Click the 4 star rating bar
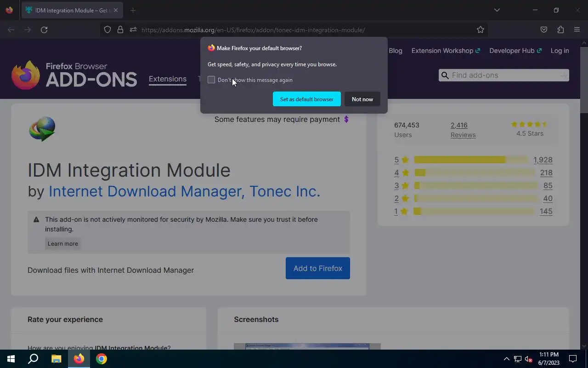Screen dimensions: 588x368 475,172
